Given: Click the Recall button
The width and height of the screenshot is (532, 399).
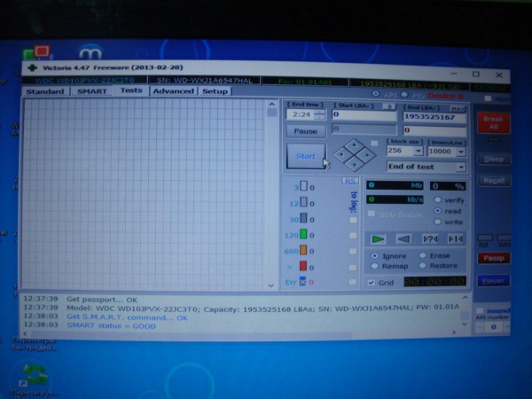Looking at the screenshot, I should 494,181.
